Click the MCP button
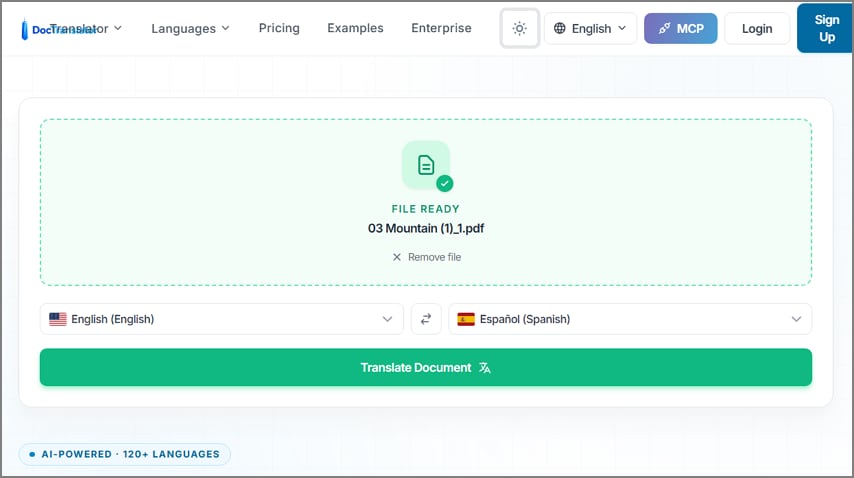854x478 pixels. (681, 28)
